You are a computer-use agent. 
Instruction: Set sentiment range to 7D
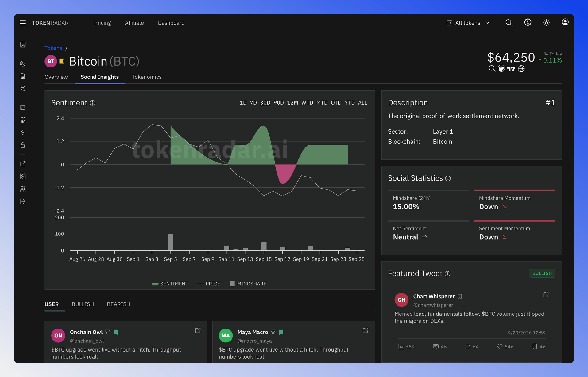click(253, 103)
